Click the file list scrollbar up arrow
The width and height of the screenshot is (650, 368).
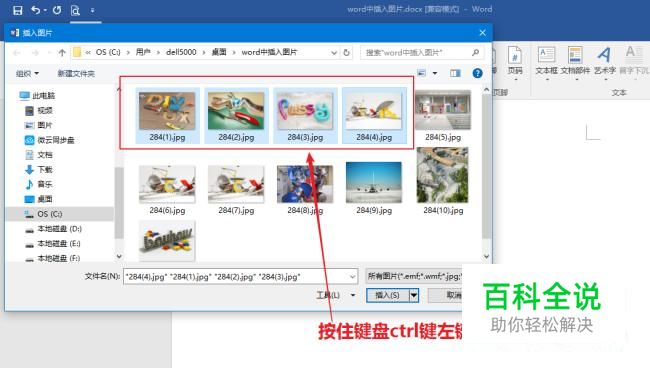487,90
